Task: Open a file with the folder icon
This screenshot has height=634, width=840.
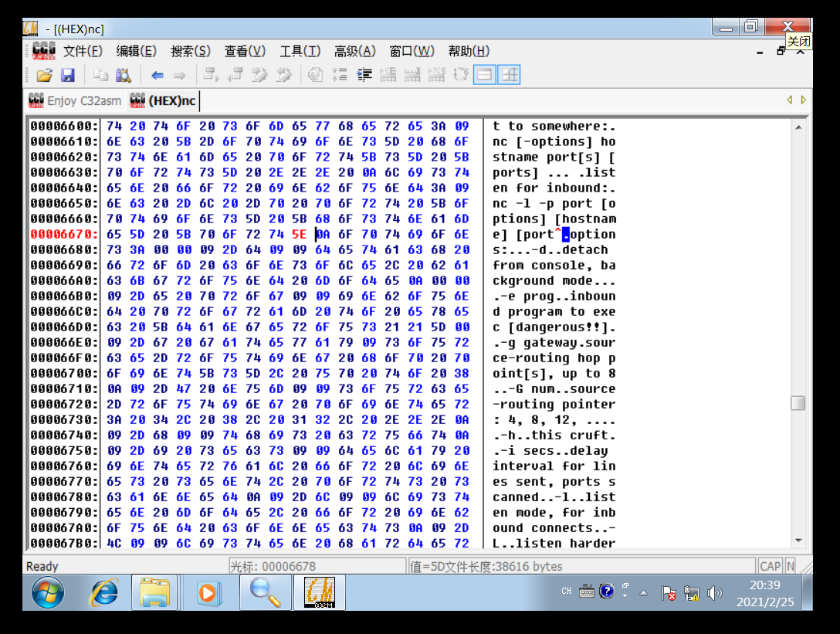Action: [x=45, y=75]
